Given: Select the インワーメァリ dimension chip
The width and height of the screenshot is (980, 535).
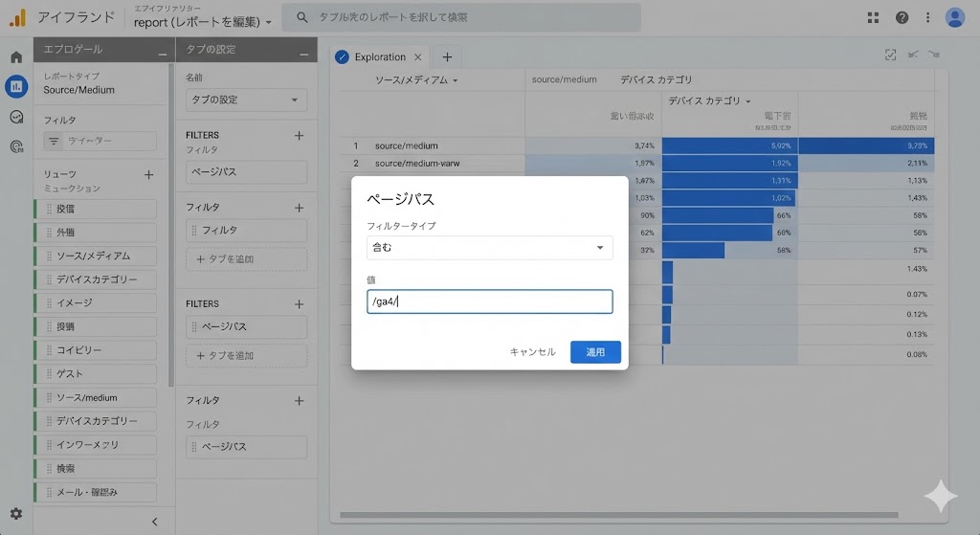Looking at the screenshot, I should (96, 444).
